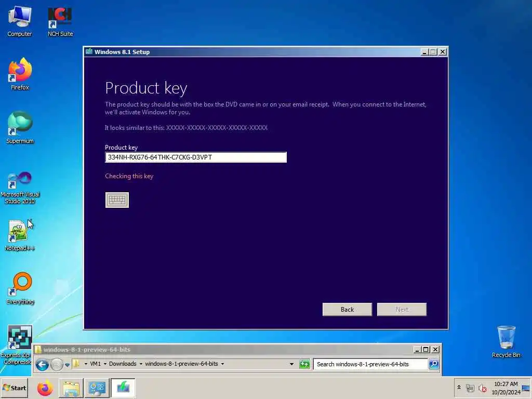This screenshot has width=532, height=399.
Task: Open the Supermium desktop shortcut
Action: click(20, 128)
